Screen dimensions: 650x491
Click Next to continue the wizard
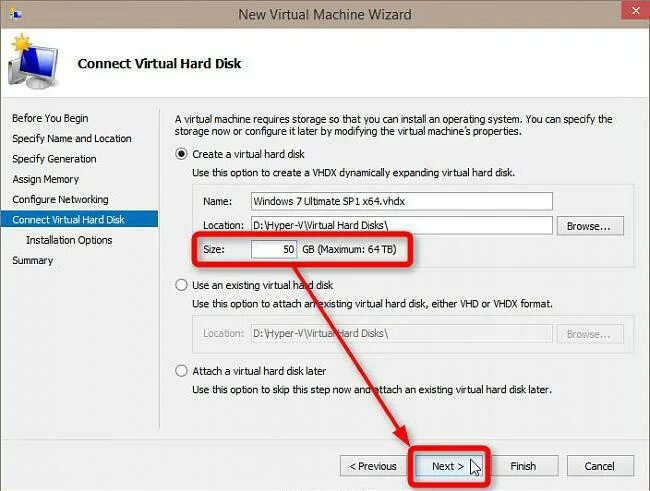(x=449, y=466)
